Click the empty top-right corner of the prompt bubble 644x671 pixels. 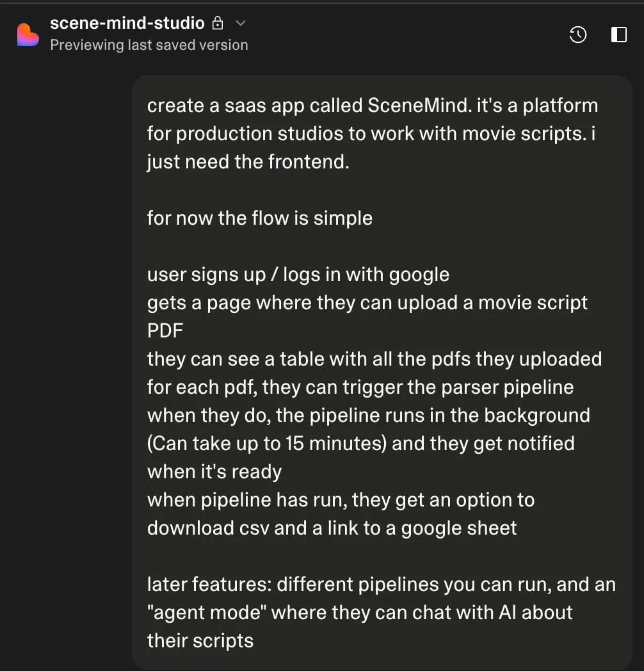point(615,87)
